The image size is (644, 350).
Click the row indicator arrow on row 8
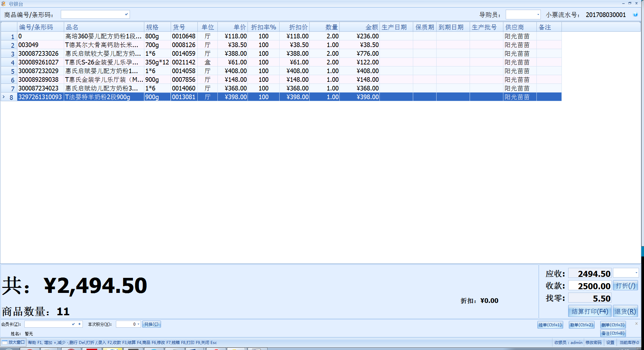[4, 97]
